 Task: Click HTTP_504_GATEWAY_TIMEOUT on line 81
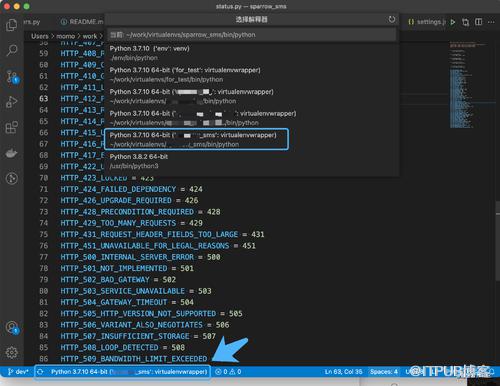(114, 302)
